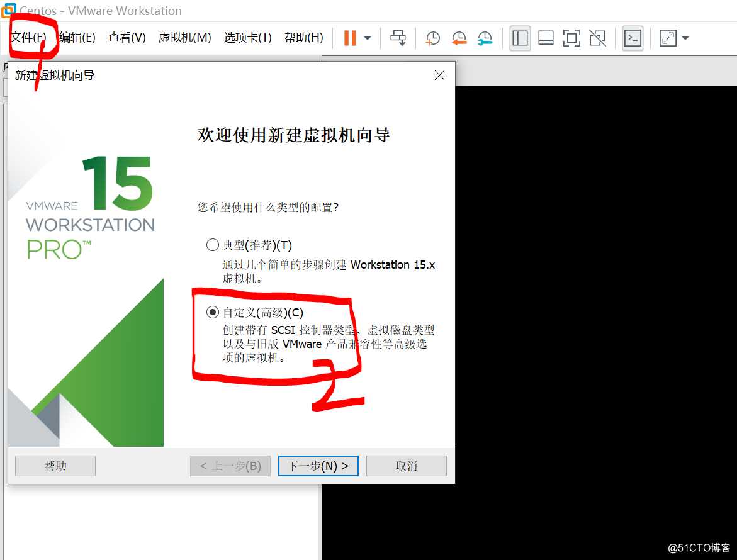Expand the power options dropdown arrow
This screenshot has height=560, width=737.
tap(368, 38)
